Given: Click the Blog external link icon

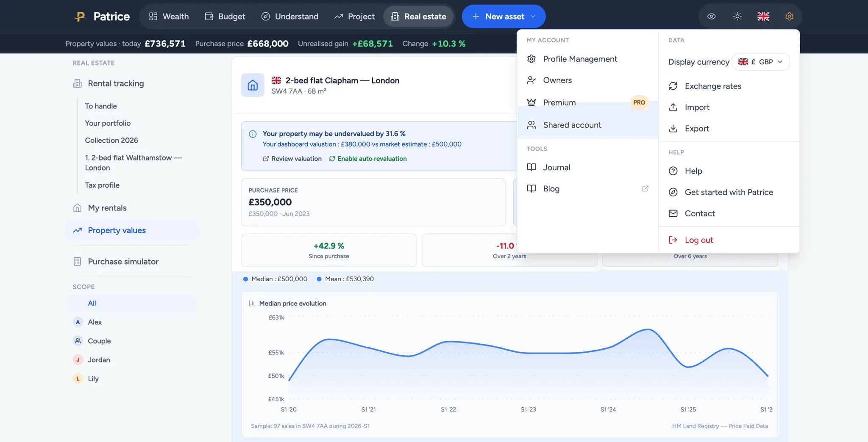Looking at the screenshot, I should pos(645,188).
